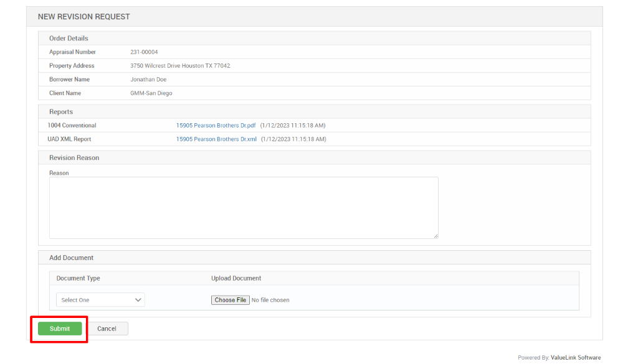This screenshot has height=364, width=638.
Task: Click the 1004 Conventional report label
Action: (x=72, y=125)
